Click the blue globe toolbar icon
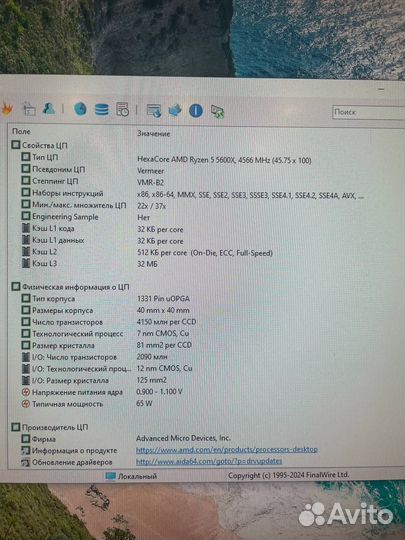Screen dimensions: 405x540 tap(81, 109)
